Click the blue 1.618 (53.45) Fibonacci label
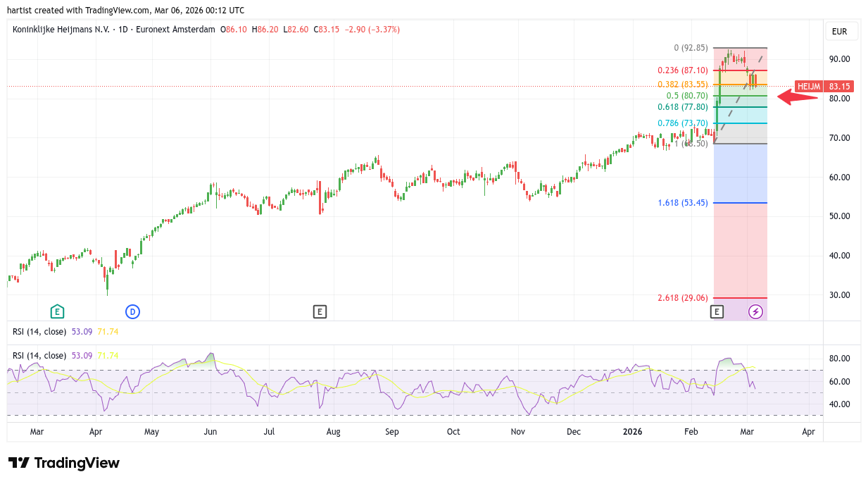This screenshot has width=868, height=484. coord(682,203)
